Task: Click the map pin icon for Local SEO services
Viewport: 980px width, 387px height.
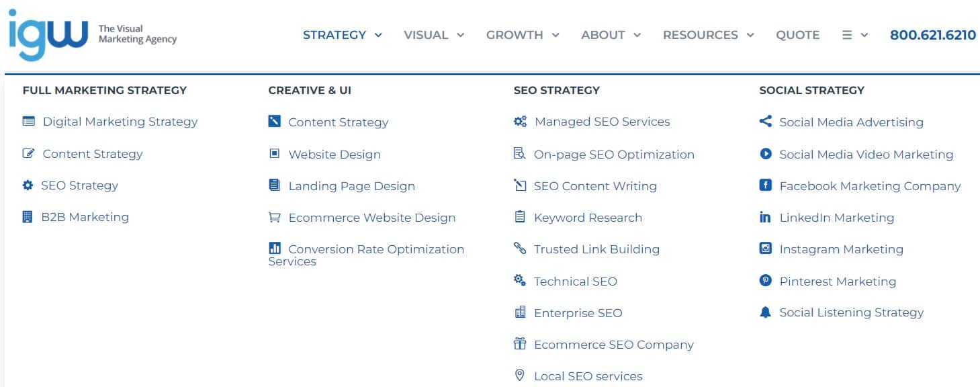Action: 519,376
